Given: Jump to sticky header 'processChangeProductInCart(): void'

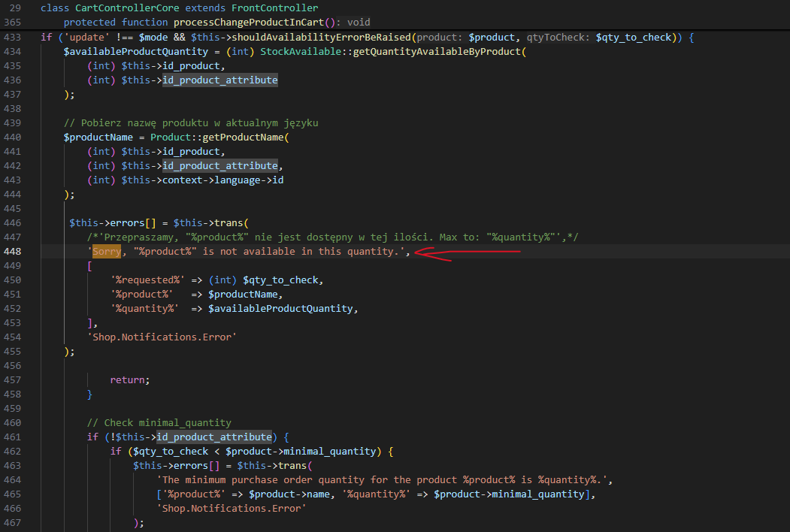Looking at the screenshot, I should [272, 23].
